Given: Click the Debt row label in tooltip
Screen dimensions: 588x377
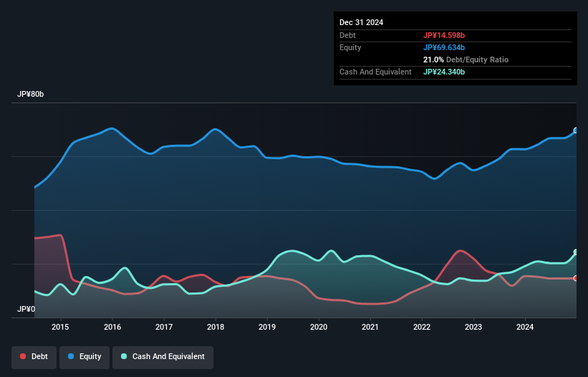Looking at the screenshot, I should (x=347, y=35).
